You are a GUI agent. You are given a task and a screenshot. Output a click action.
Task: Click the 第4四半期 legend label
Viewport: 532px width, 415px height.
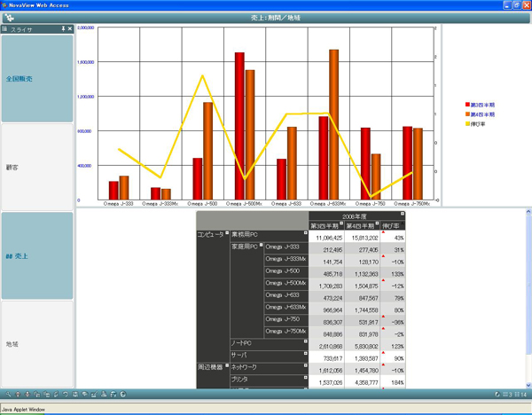(x=482, y=114)
